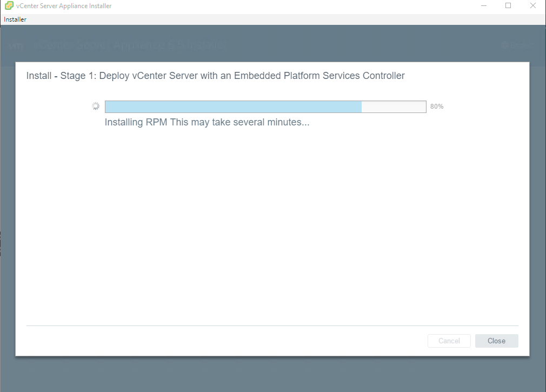This screenshot has height=392, width=546.
Task: Minimize the installer window
Action: 484,5
